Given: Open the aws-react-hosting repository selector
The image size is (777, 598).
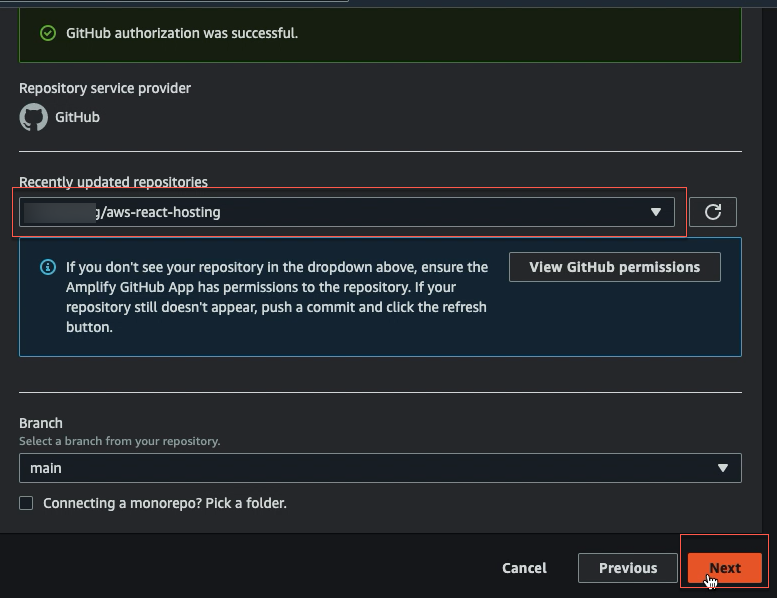Looking at the screenshot, I should 347,212.
